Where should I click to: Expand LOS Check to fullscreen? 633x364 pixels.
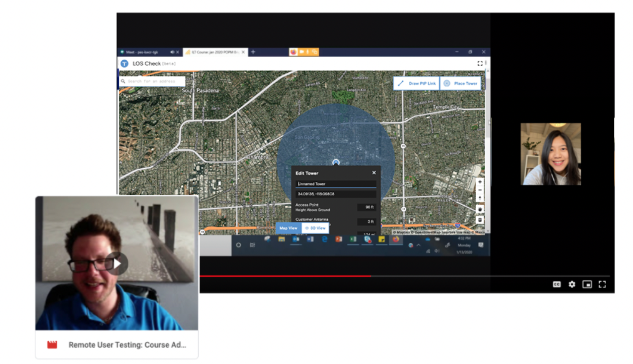click(480, 63)
